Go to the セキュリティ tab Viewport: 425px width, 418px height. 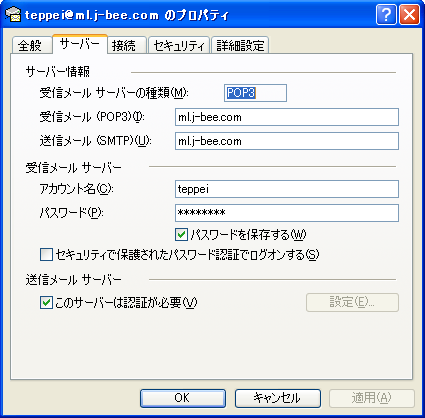click(x=179, y=45)
